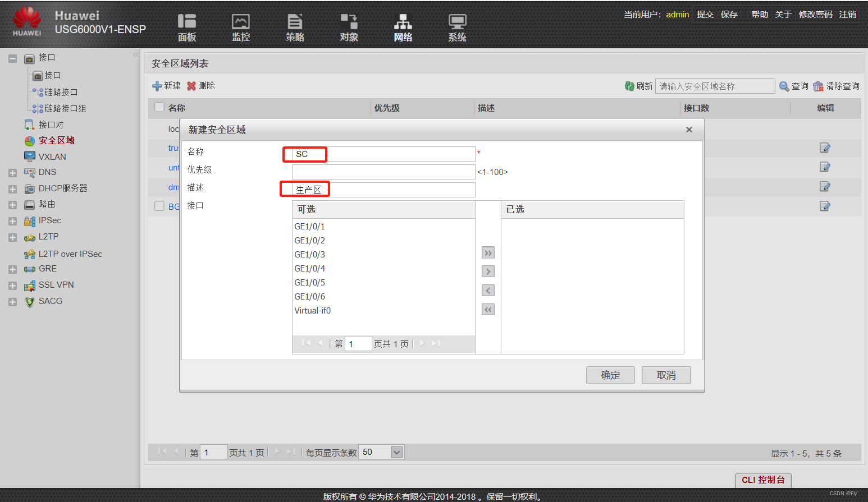Image resolution: width=868 pixels, height=502 pixels.
Task: Click 修改密码 change password link
Action: pyautogui.click(x=816, y=15)
